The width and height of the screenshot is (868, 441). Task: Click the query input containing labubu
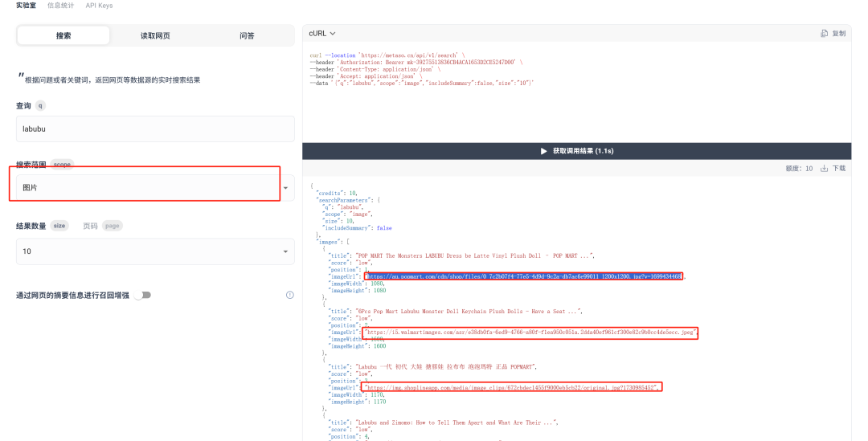(155, 129)
